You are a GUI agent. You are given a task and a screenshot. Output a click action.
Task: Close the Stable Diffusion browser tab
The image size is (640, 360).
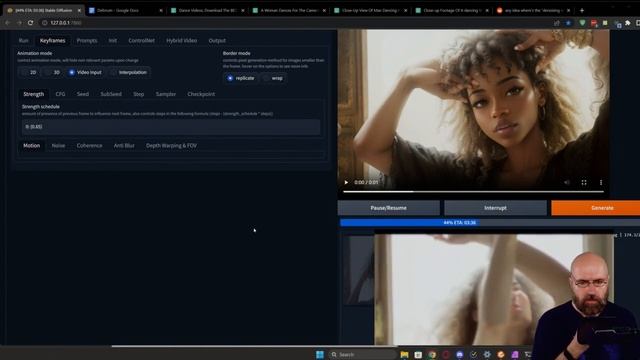pyautogui.click(x=79, y=11)
